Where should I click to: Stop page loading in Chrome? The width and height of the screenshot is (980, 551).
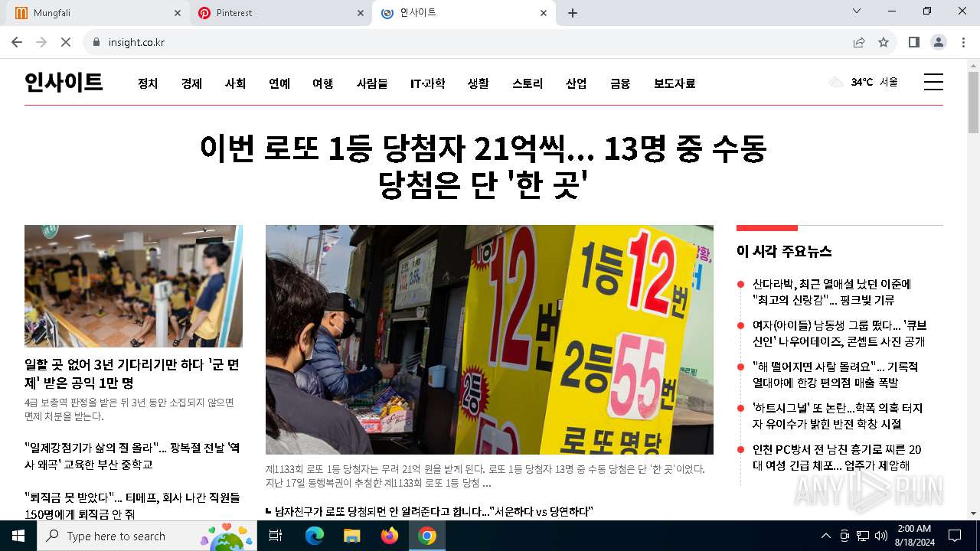tap(66, 42)
